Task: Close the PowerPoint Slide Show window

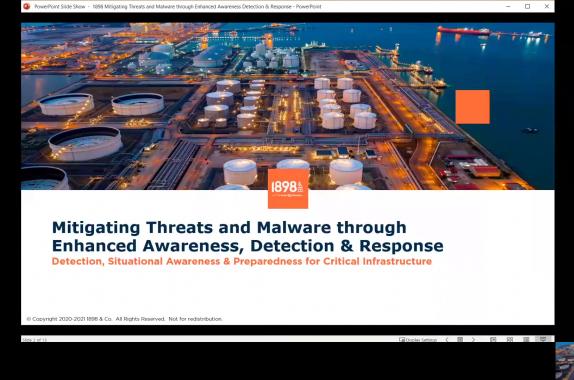Action: [x=547, y=6]
